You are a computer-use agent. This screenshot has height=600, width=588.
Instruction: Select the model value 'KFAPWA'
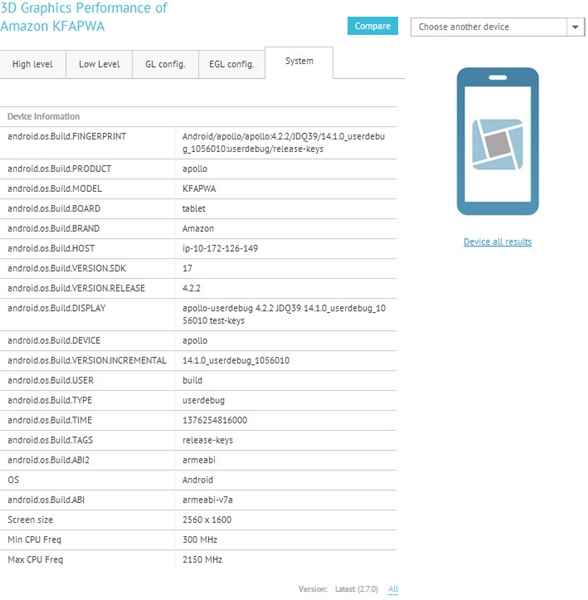coord(199,189)
